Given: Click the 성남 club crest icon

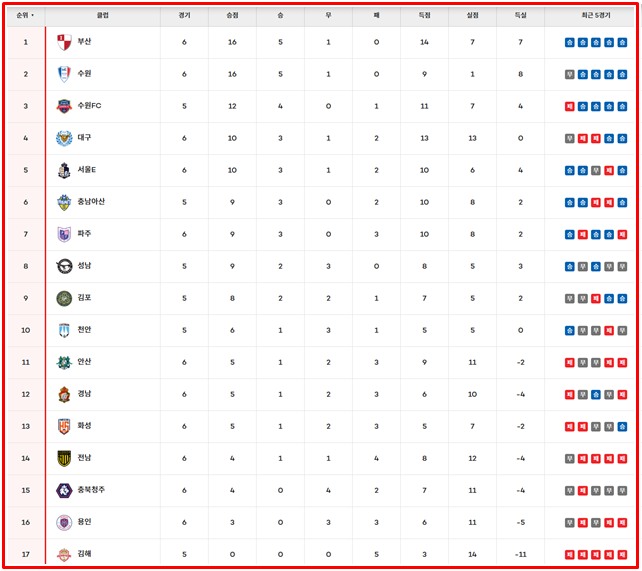Looking at the screenshot, I should [x=64, y=266].
